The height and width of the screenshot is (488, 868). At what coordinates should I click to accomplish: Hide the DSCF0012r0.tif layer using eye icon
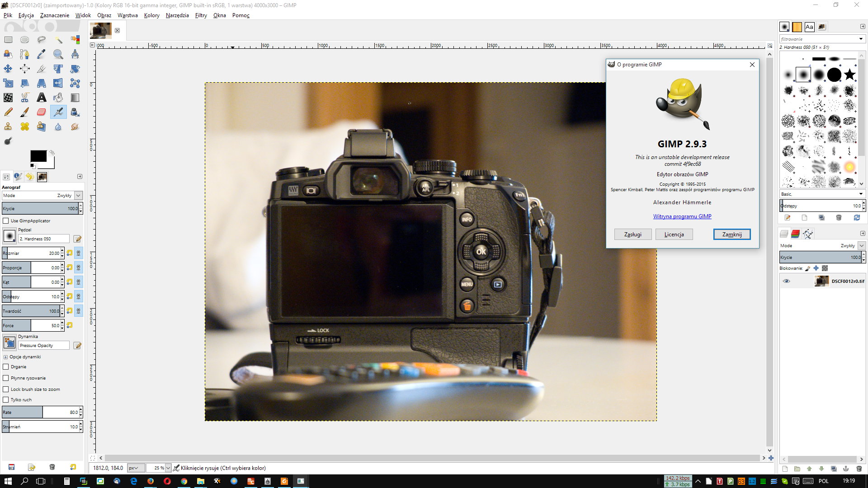pos(786,281)
